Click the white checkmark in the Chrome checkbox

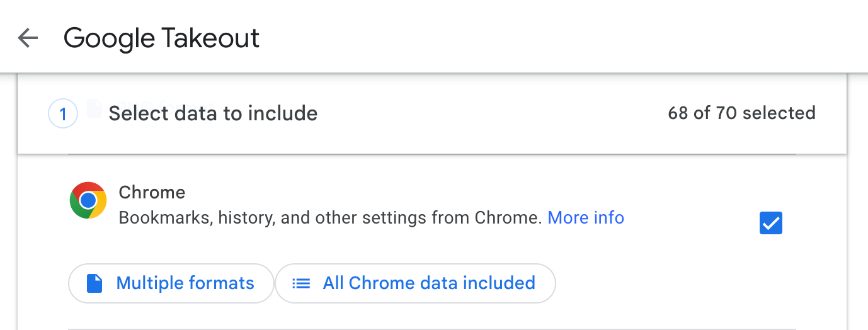pos(771,223)
